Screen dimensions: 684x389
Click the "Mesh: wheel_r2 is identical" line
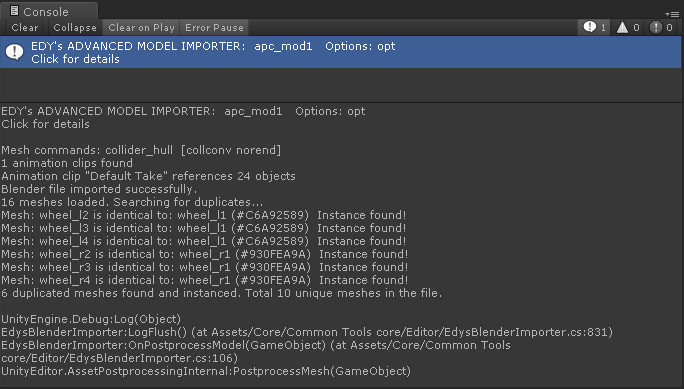pos(205,254)
